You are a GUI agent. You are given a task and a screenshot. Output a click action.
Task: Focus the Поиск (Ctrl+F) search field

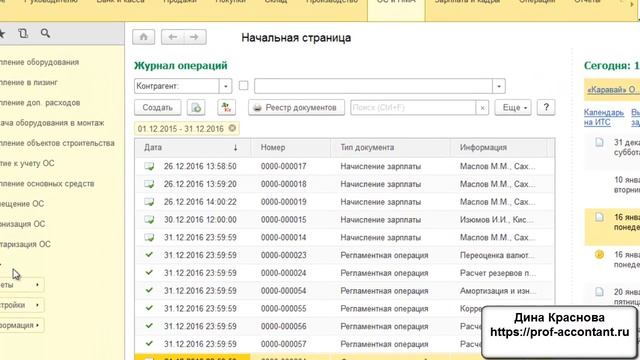point(413,108)
